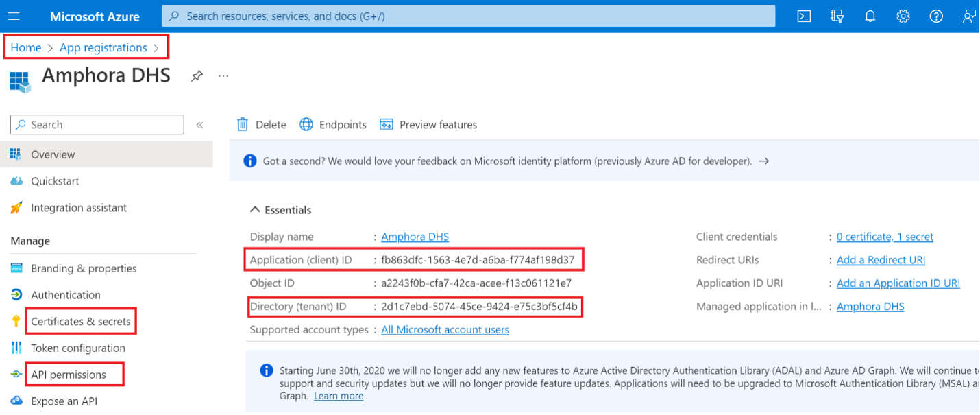The width and height of the screenshot is (980, 415).
Task: Collapse the left sidebar with double chevron
Action: 199,125
